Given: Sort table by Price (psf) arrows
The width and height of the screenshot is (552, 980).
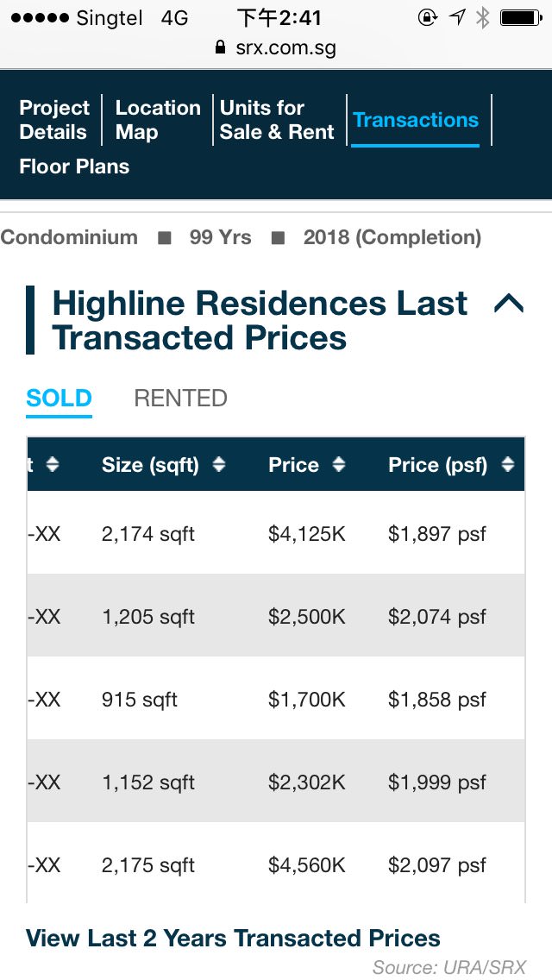Looking at the screenshot, I should tap(507, 465).
